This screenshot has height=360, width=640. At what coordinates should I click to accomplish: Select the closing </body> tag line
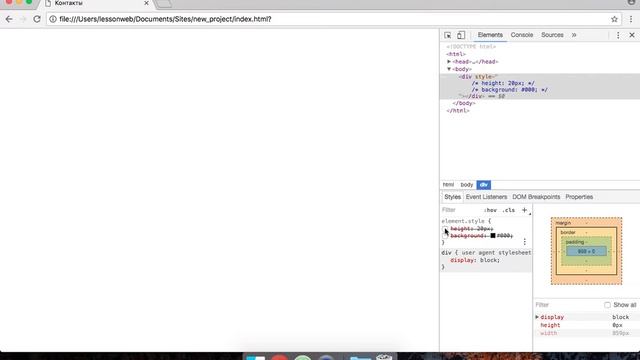click(x=464, y=103)
